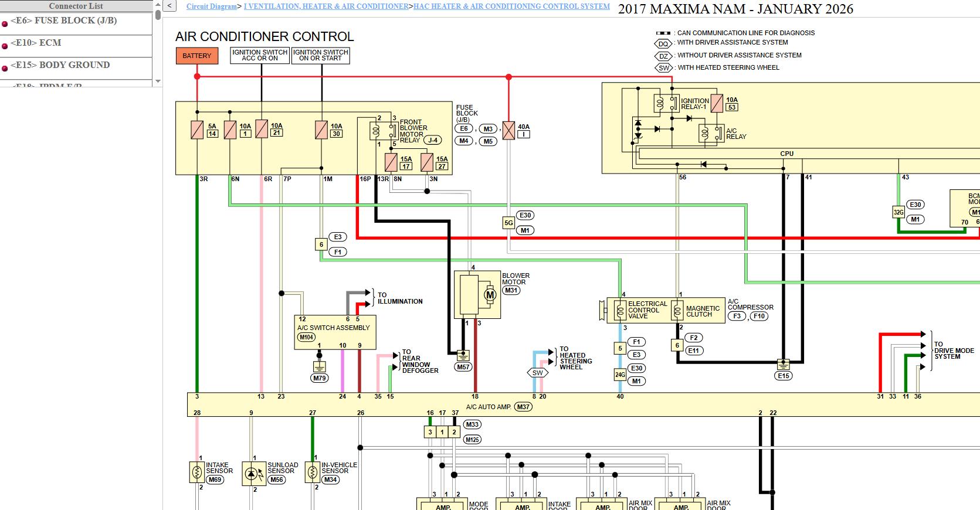Click the SW heated steering wheel marker on wiring
980x510 pixels.
tap(538, 373)
